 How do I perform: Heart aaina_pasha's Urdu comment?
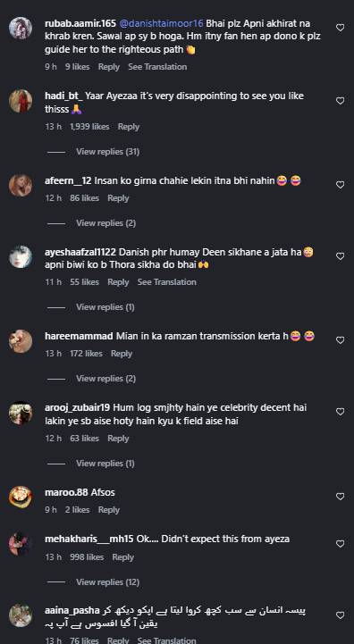(x=340, y=615)
